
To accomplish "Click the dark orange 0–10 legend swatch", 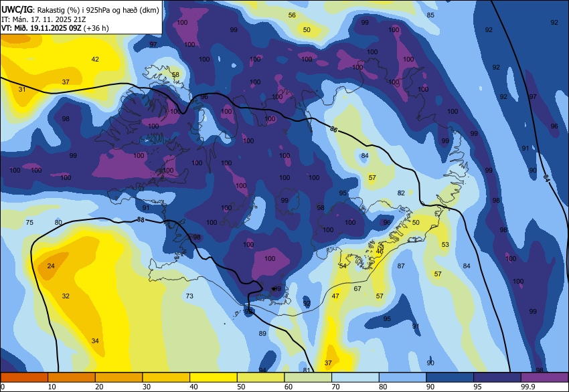I will [x=24, y=377].
